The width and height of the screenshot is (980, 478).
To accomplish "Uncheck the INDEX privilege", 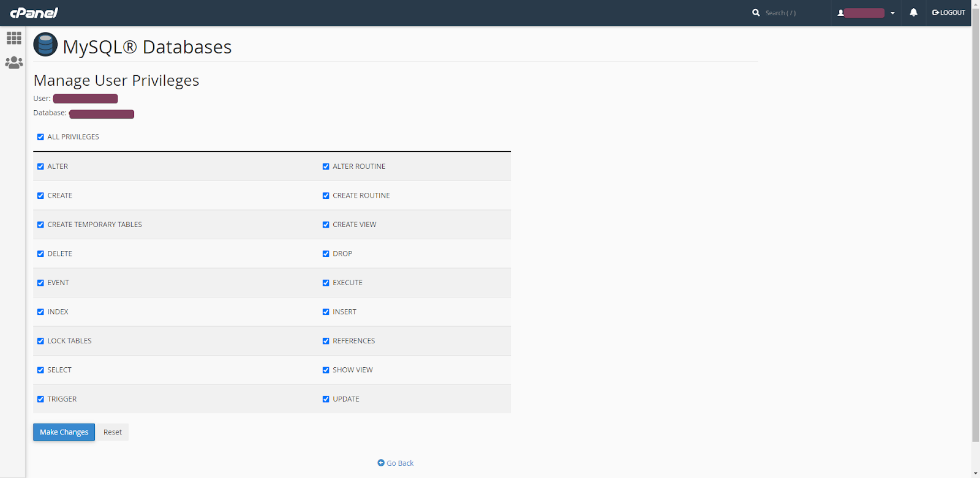I will [40, 312].
